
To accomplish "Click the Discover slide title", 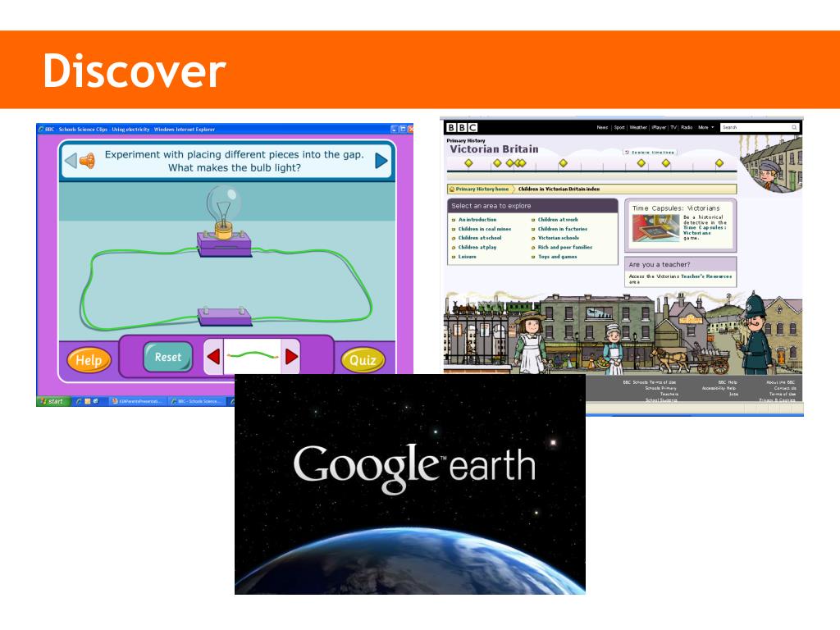I will tap(134, 71).
